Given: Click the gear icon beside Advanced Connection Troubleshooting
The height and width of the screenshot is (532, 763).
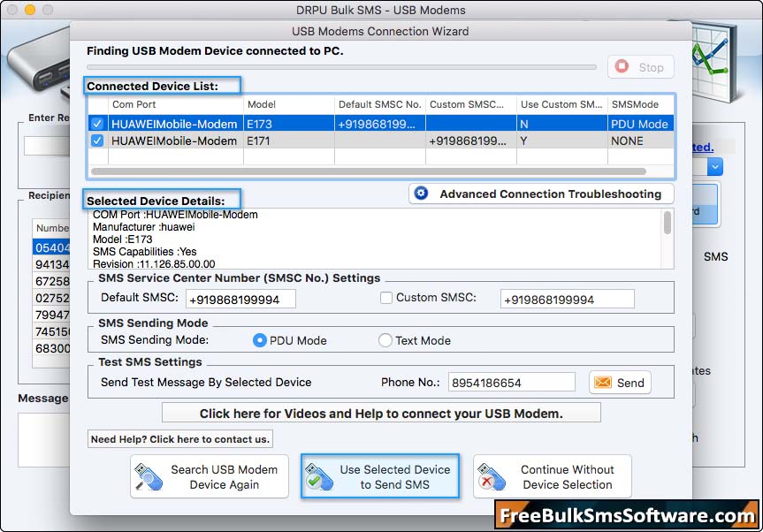Looking at the screenshot, I should coord(421,194).
